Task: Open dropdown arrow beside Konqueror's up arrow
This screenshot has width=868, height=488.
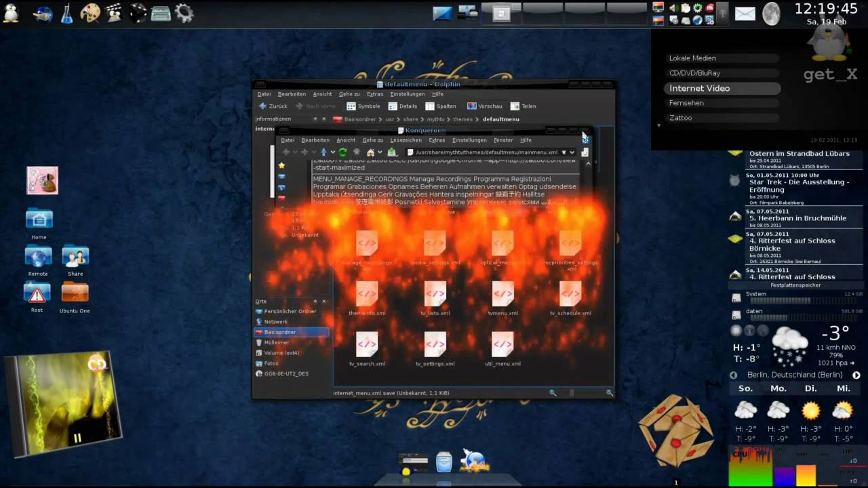Action: click(x=332, y=152)
